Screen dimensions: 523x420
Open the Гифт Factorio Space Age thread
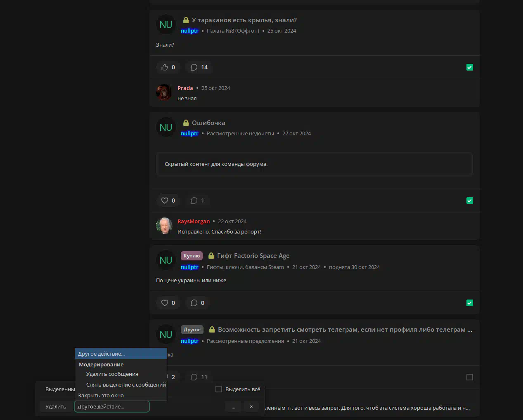tap(253, 256)
